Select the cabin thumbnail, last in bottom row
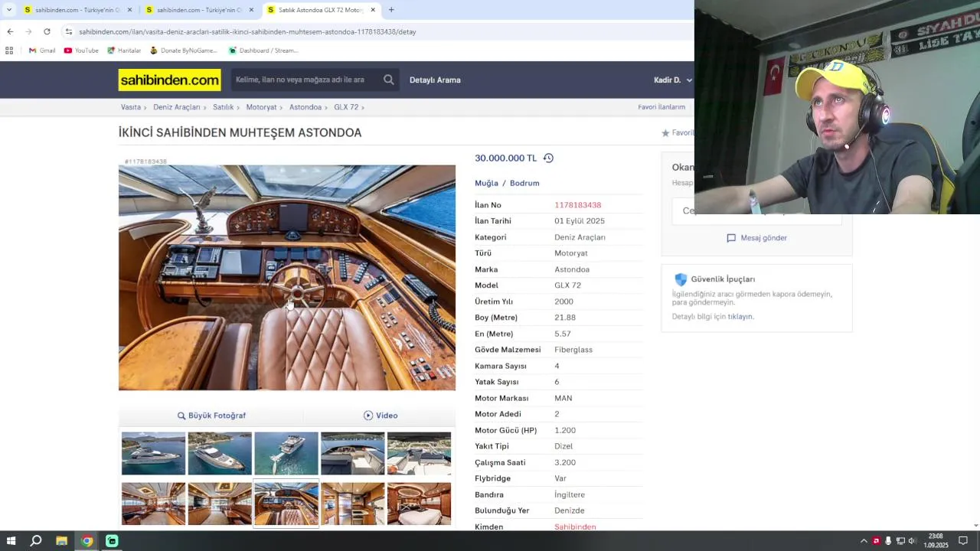The height and width of the screenshot is (551, 980). [x=419, y=504]
